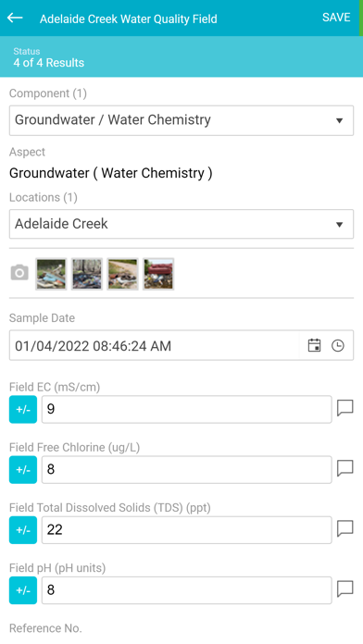Image resolution: width=363 pixels, height=644 pixels.
Task: Add comment for Field pH
Action: coord(344,589)
